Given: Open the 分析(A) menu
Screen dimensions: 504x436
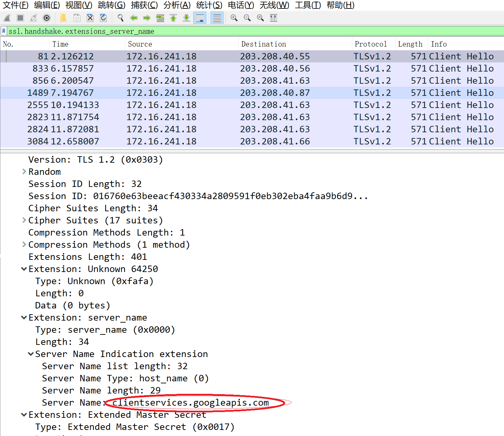Looking at the screenshot, I should click(177, 5).
